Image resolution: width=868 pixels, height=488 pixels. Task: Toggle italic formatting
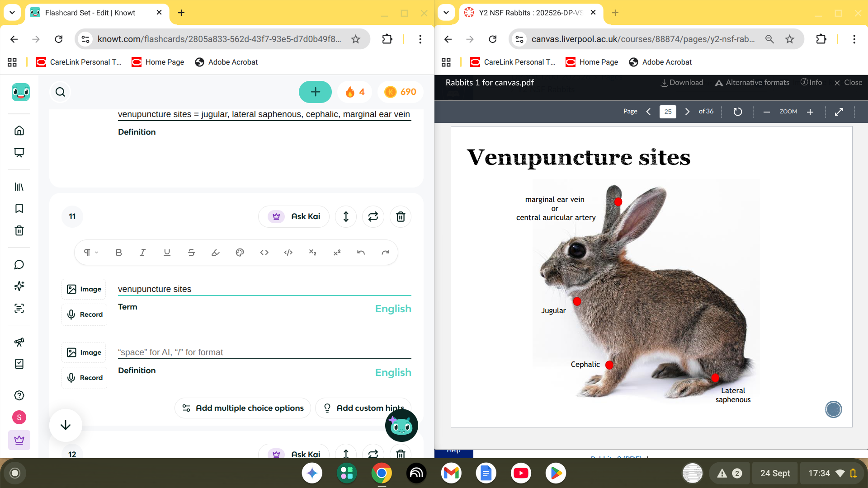(x=142, y=253)
